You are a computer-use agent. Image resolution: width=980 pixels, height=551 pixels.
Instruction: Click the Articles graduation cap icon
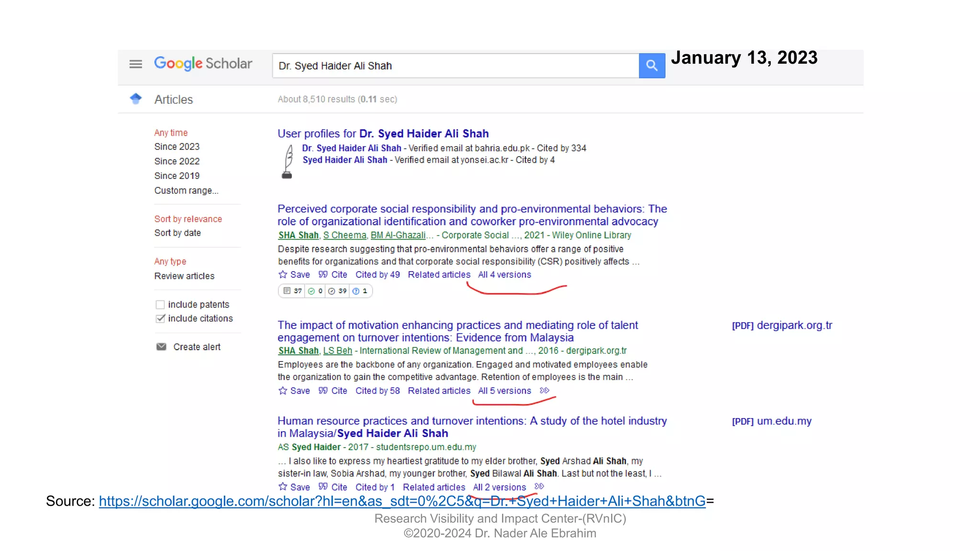pyautogui.click(x=136, y=99)
